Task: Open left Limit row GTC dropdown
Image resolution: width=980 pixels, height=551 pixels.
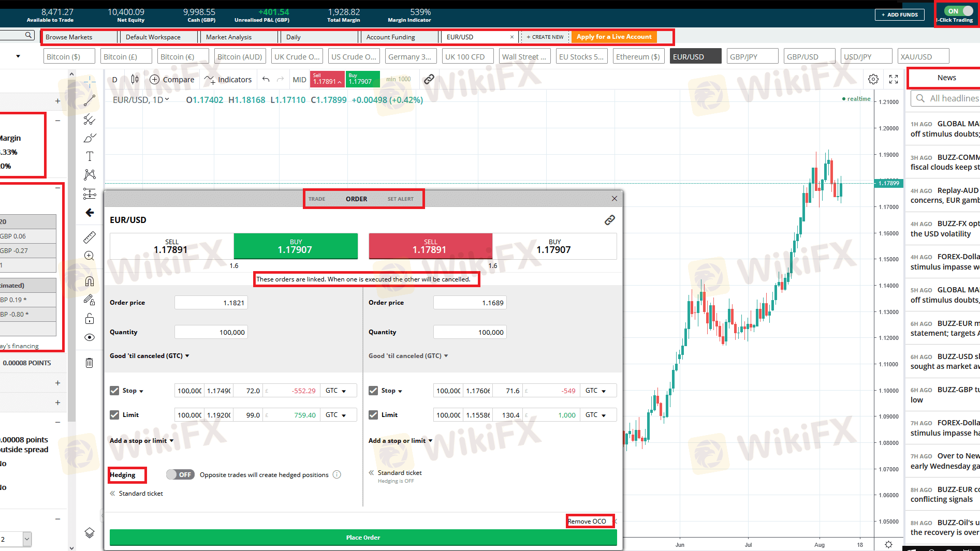Action: [x=339, y=415]
